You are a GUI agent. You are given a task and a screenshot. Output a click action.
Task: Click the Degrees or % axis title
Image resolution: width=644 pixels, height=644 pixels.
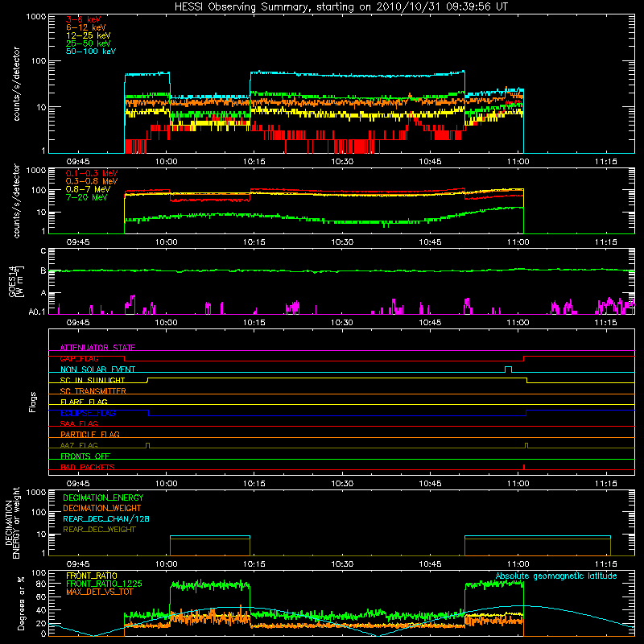pos(22,603)
